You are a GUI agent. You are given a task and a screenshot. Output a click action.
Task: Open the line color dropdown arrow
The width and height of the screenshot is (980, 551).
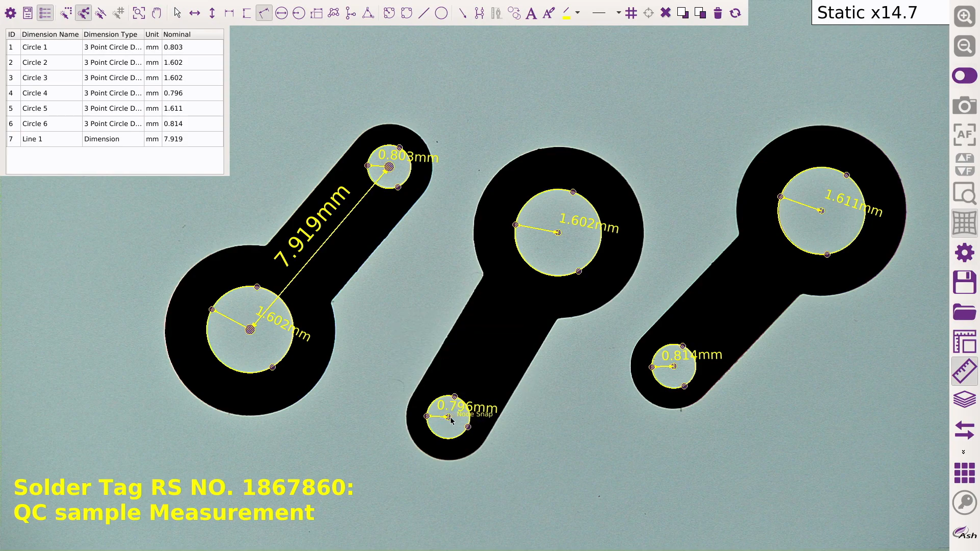pyautogui.click(x=578, y=13)
